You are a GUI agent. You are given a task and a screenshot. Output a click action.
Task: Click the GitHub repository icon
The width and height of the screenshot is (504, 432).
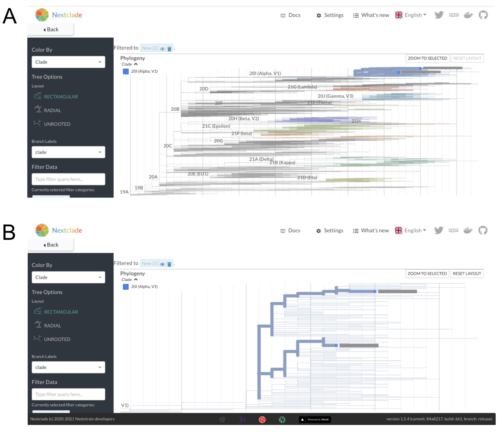(x=483, y=15)
